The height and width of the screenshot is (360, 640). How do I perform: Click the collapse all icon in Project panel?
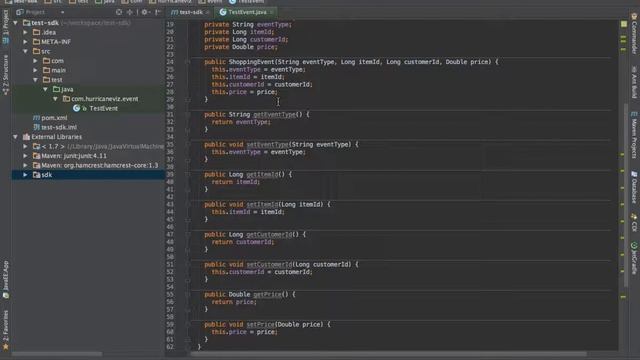point(130,12)
